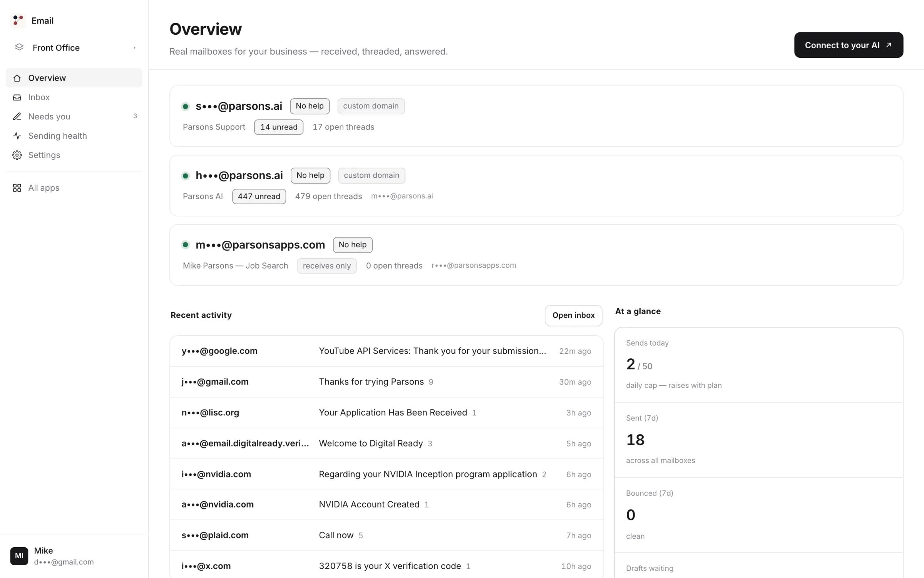Click the Bounced (7d) value 0
This screenshot has width=924, height=578.
point(631,515)
